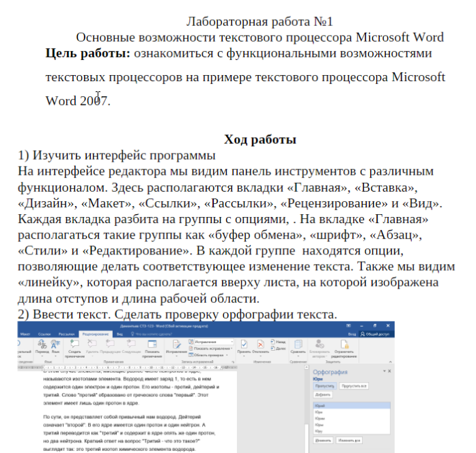476x453 pixels.
Task: Select the highlighted first suggestion Юрий
Action: tap(352, 406)
